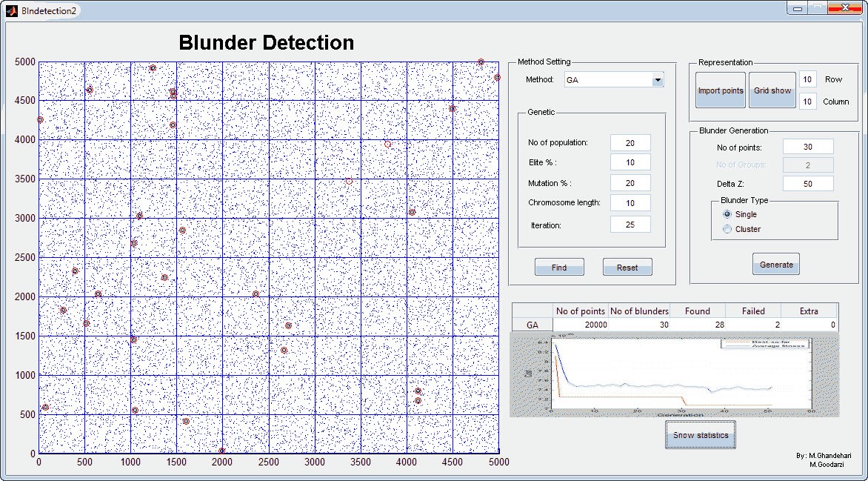Click the Delta Z input field

coord(807,182)
